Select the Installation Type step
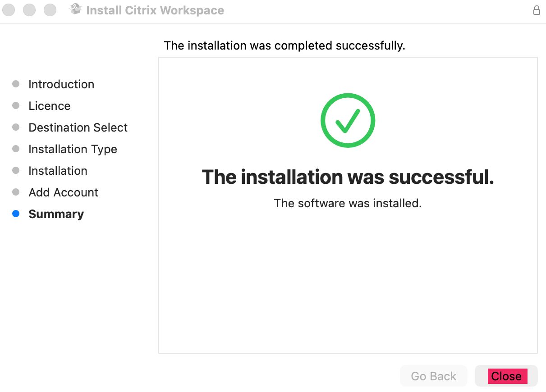This screenshot has height=392, width=546. point(73,149)
